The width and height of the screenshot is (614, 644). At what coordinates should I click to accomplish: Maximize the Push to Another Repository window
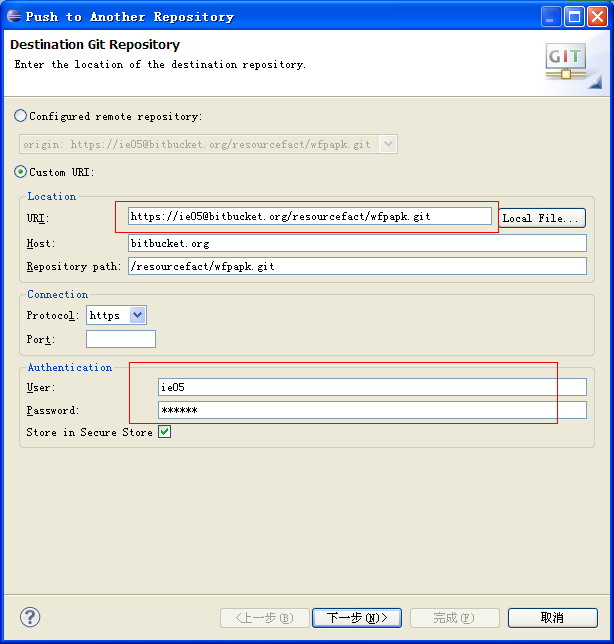coord(574,17)
